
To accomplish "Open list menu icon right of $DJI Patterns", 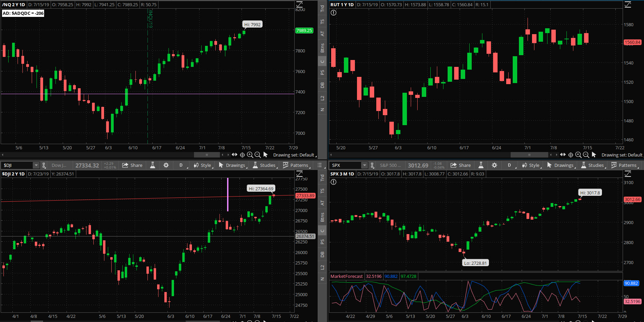I will coord(319,165).
